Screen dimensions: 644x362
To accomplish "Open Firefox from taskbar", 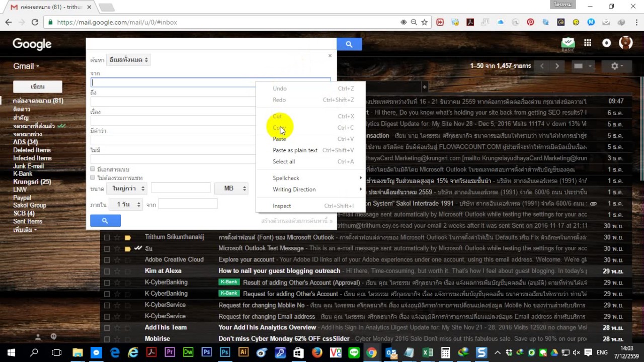I will point(316,352).
